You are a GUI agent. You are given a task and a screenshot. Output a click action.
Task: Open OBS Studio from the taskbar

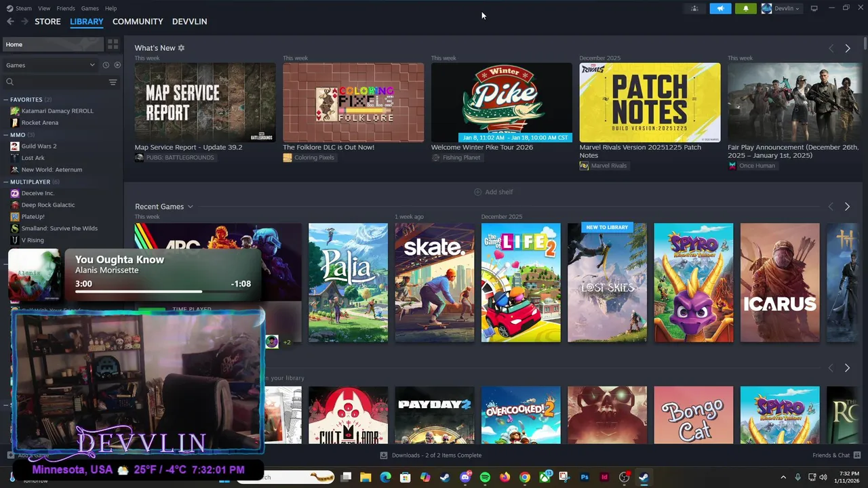[624, 478]
